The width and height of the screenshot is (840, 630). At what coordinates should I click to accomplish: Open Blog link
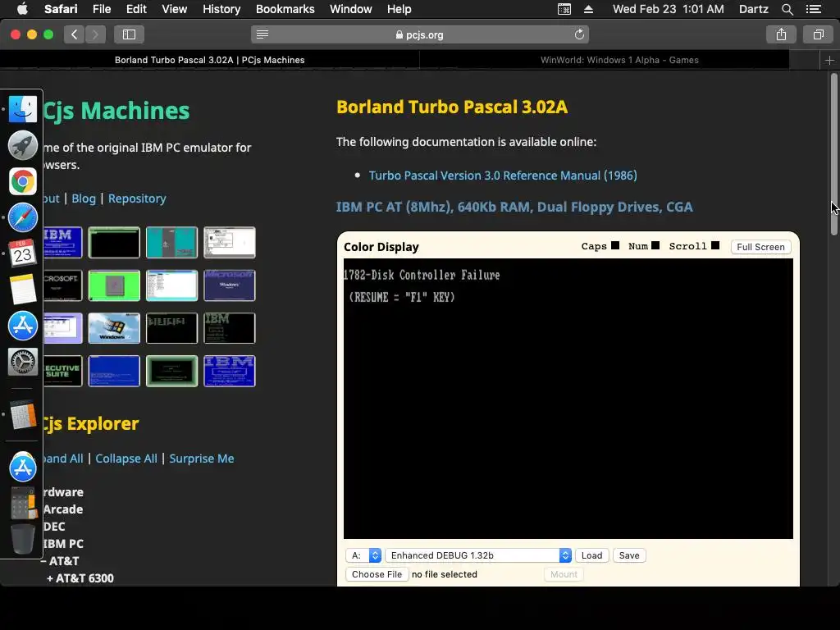click(x=84, y=199)
